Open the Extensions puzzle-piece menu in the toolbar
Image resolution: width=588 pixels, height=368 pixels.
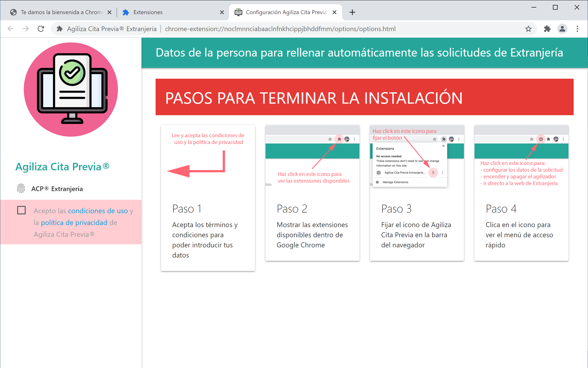(547, 29)
